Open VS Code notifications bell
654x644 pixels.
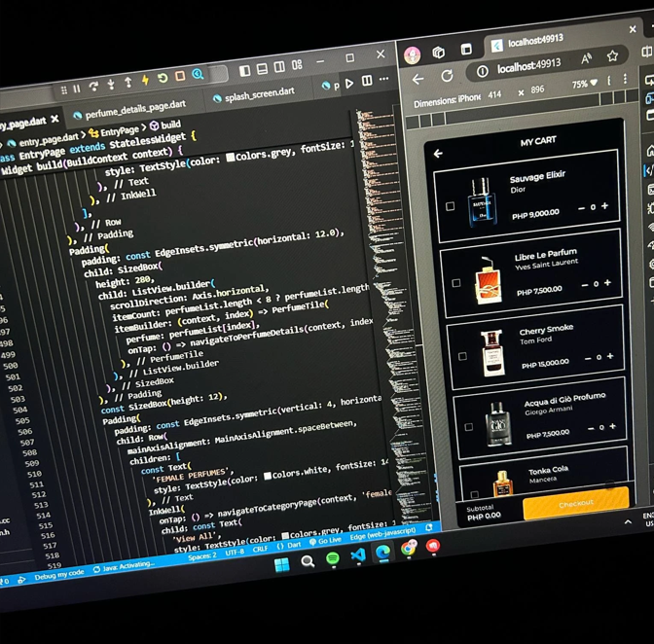tap(429, 528)
